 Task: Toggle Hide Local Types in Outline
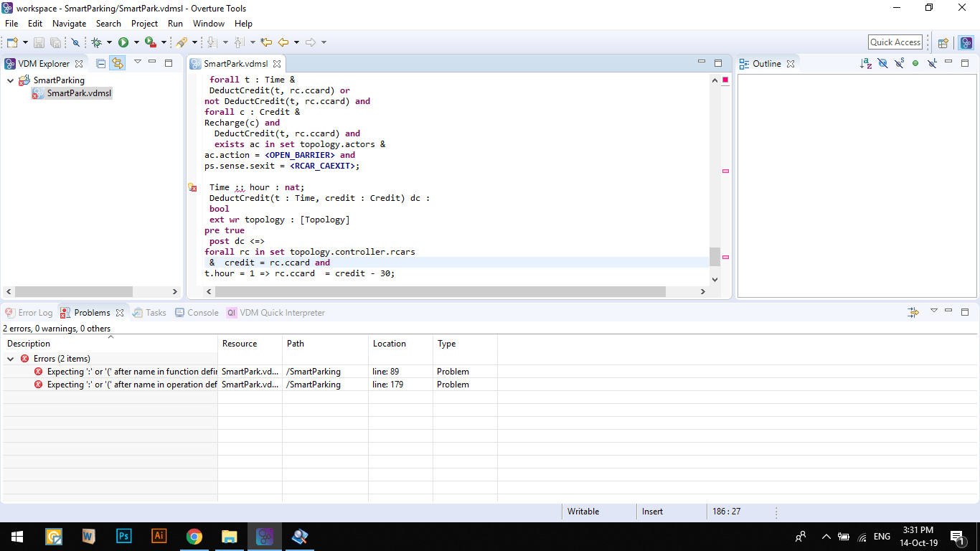[x=932, y=63]
